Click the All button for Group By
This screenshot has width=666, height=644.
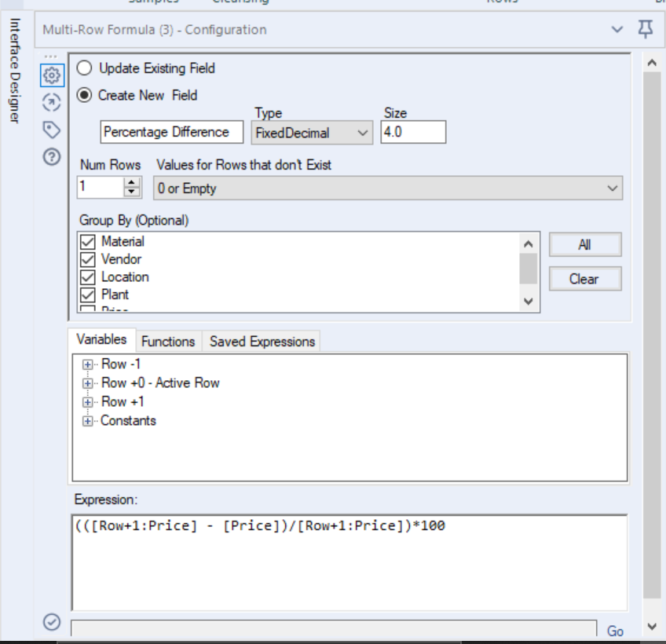(x=585, y=243)
